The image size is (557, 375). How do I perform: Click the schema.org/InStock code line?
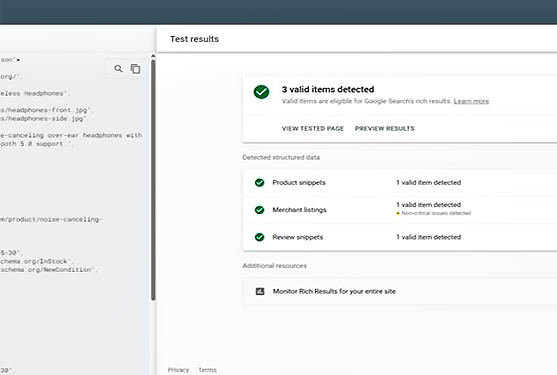[x=37, y=261]
